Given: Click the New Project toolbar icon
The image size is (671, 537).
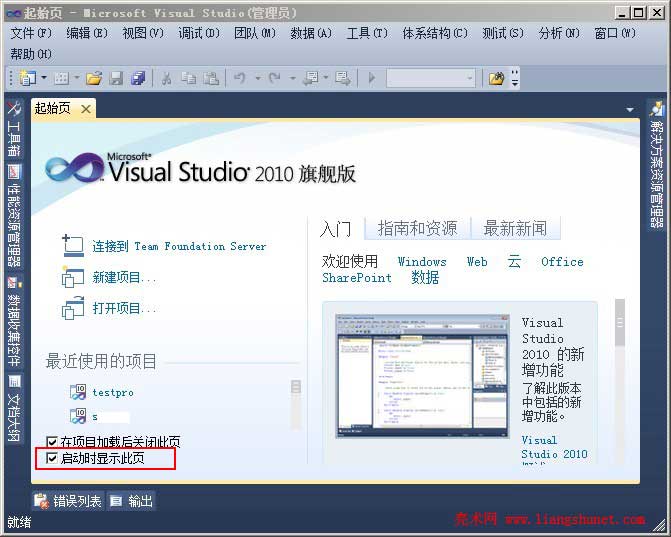Looking at the screenshot, I should coord(27,78).
